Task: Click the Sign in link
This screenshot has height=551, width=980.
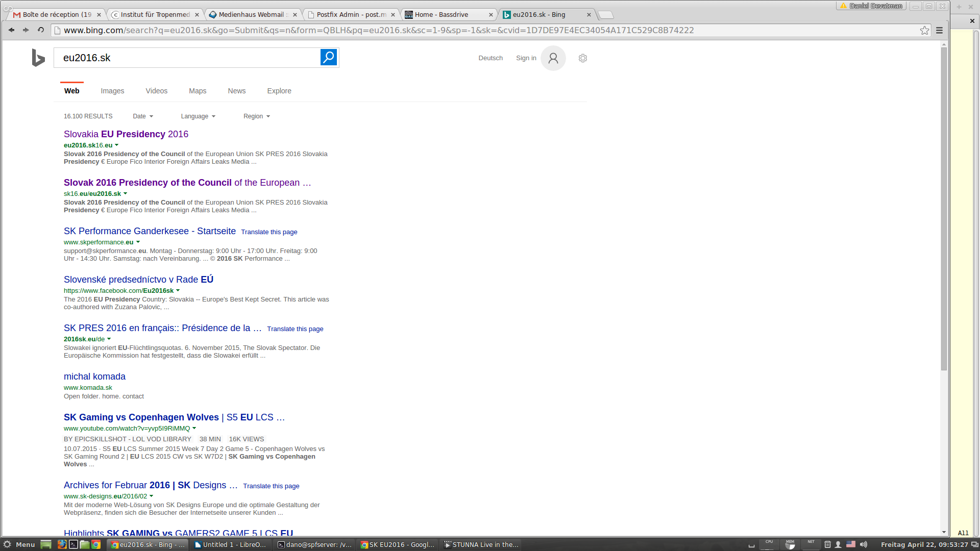Action: (x=526, y=58)
